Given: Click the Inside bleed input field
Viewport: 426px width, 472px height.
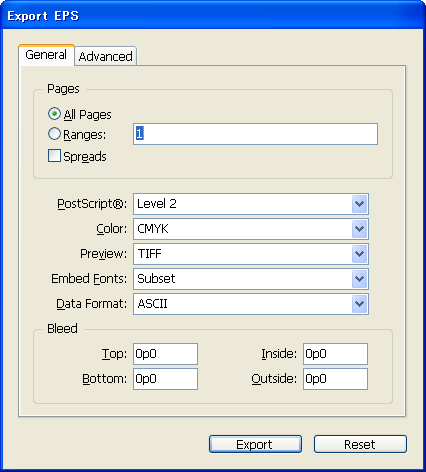Looking at the screenshot, I should (335, 354).
